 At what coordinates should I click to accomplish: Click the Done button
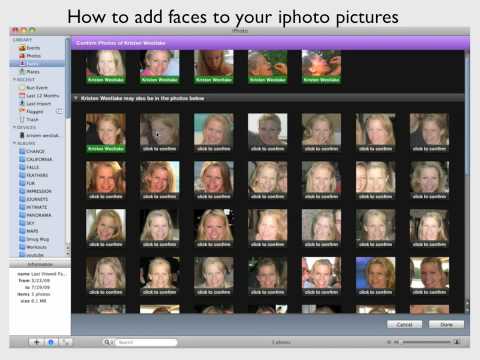point(446,324)
